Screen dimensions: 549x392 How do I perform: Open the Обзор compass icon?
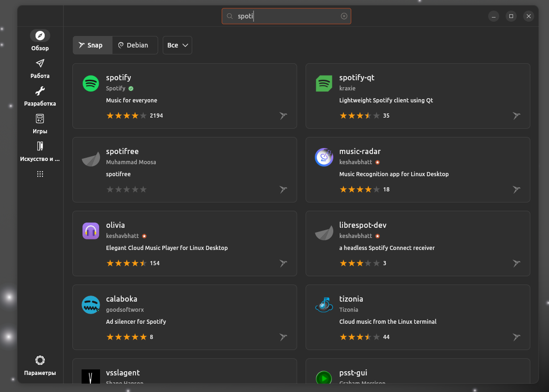pos(40,36)
